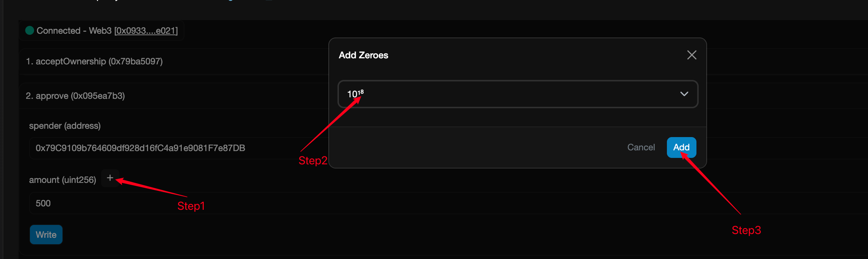Open the 10¹⁸ power dropdown box
The image size is (868, 259).
click(518, 94)
